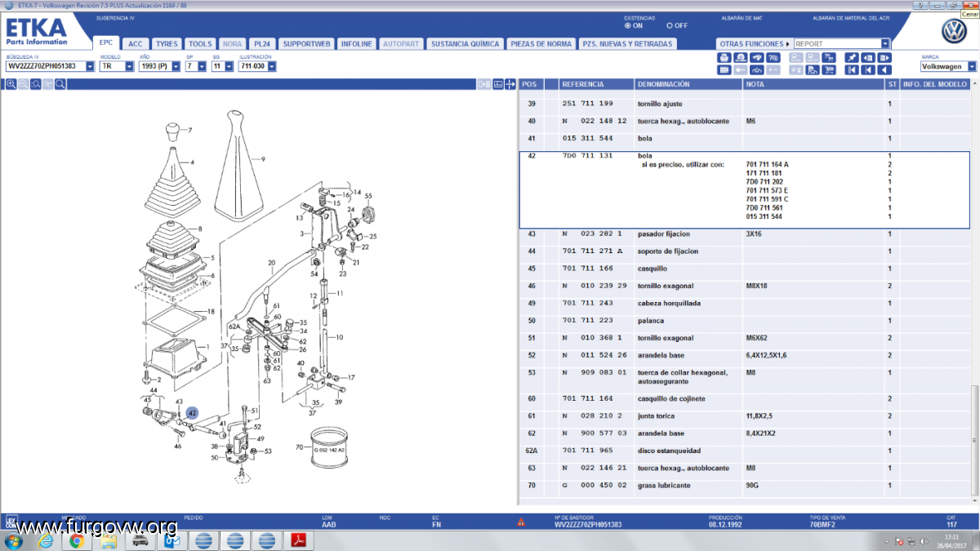Image resolution: width=980 pixels, height=551 pixels.
Task: Open the Modelo TR dropdown
Action: click(129, 66)
